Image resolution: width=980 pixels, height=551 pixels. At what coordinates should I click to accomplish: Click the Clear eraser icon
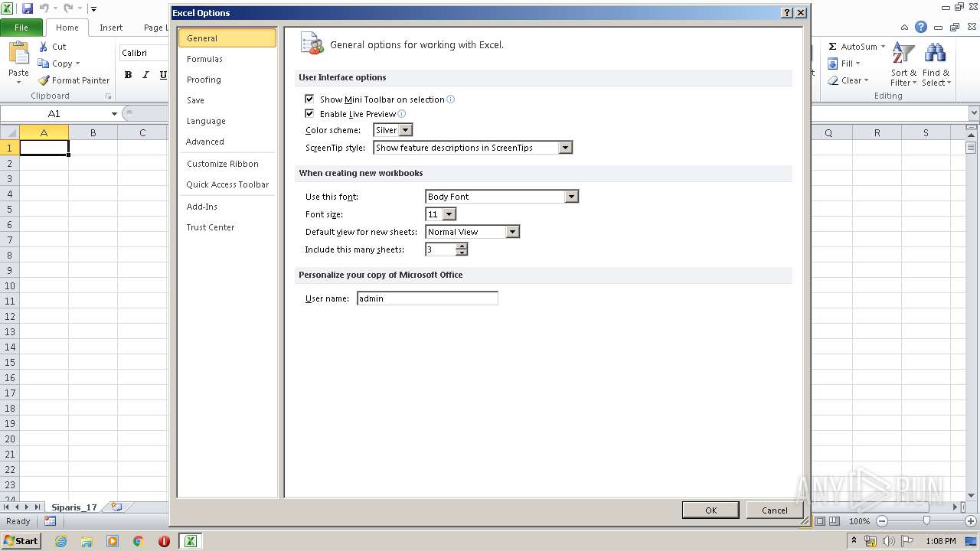(x=833, y=80)
